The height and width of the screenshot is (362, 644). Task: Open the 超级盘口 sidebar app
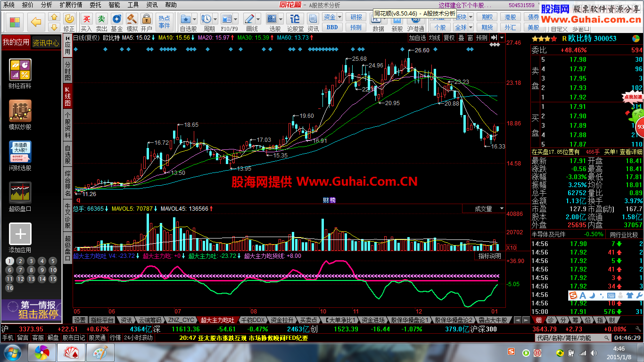tap(20, 197)
